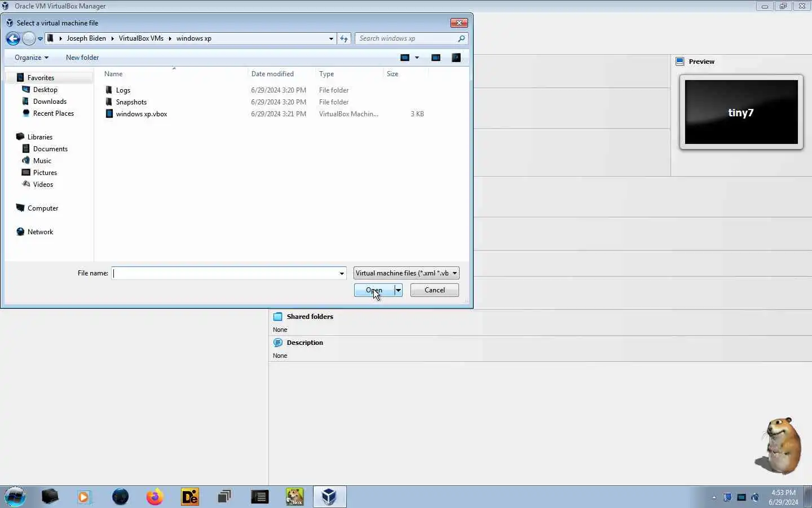Select Libraries in the navigation pane

point(40,137)
